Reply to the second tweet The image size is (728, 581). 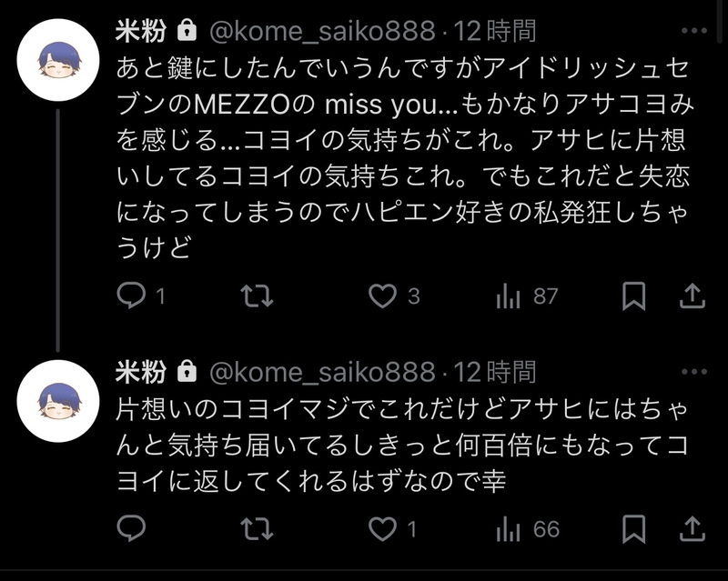click(x=133, y=528)
